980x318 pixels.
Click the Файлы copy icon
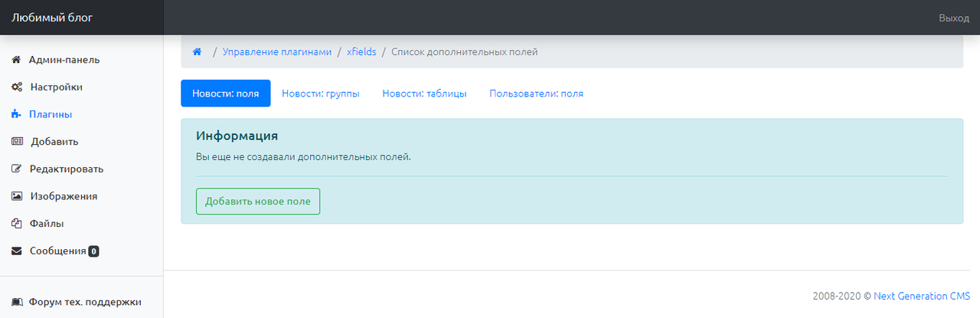16,224
